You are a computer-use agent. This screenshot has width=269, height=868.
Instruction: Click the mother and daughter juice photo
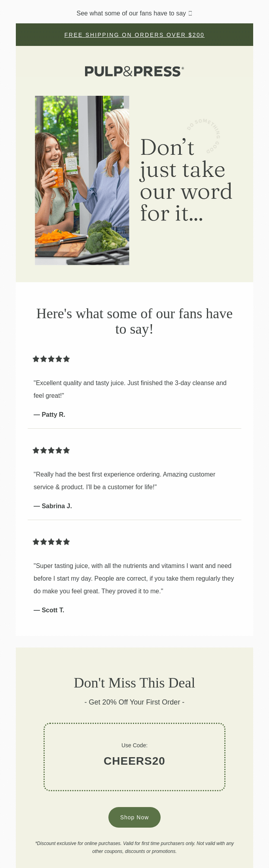(x=82, y=180)
